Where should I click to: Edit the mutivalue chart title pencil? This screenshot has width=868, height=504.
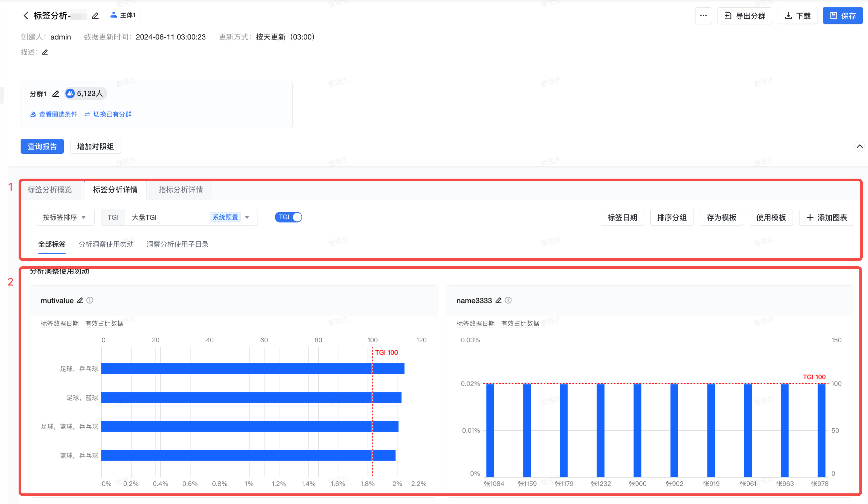tap(80, 300)
